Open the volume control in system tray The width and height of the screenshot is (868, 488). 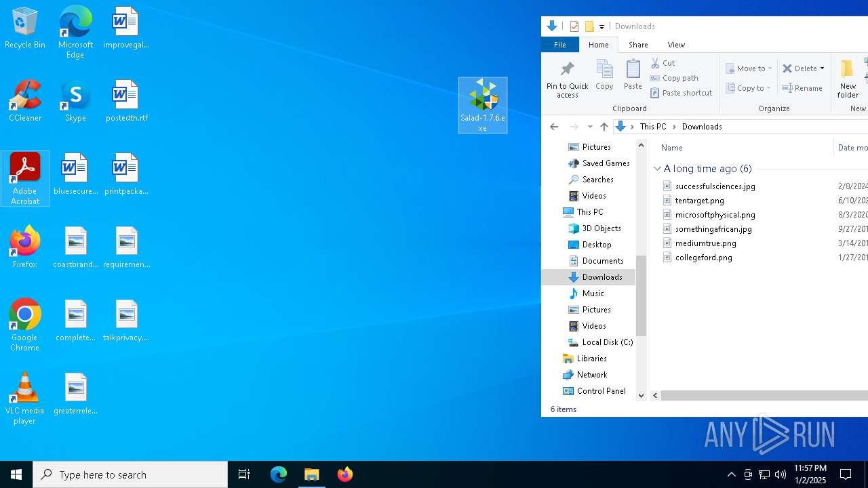pos(781,474)
